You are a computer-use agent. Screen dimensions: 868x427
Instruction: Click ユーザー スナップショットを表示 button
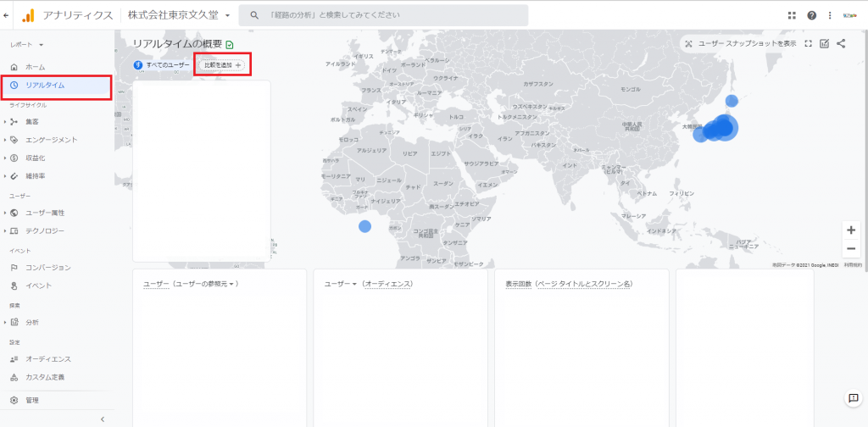(x=740, y=43)
